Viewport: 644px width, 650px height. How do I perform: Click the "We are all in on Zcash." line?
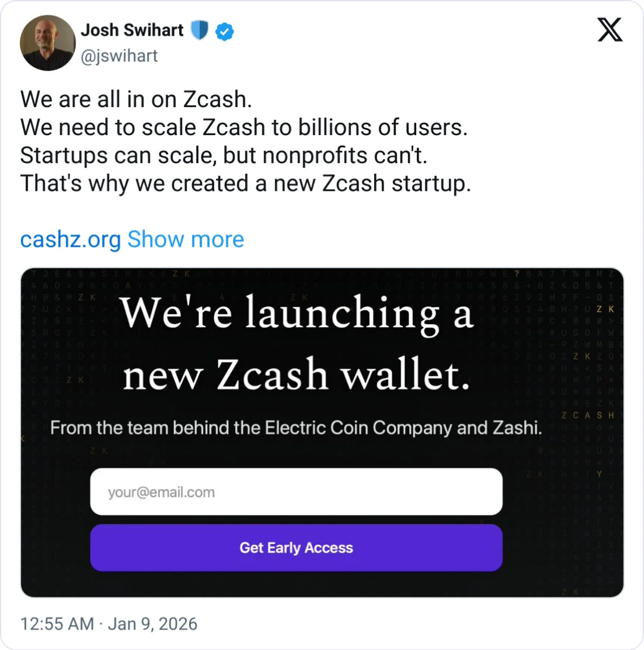pos(136,99)
